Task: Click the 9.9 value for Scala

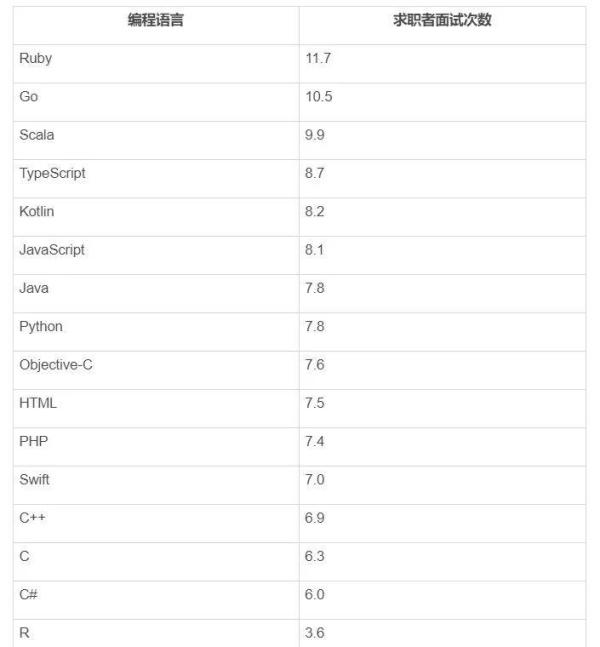Action: point(315,135)
